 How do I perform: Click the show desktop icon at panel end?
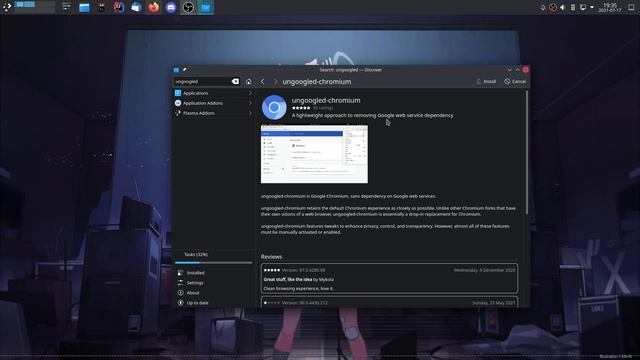(631, 7)
